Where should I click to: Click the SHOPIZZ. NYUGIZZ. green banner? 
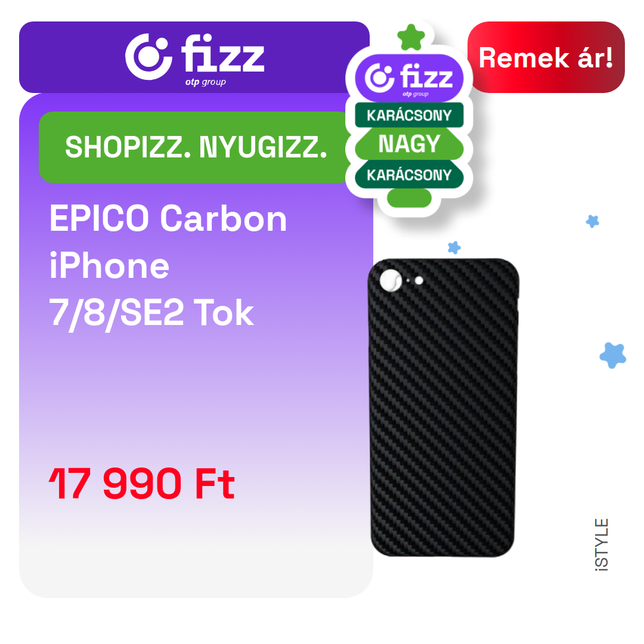click(x=194, y=147)
